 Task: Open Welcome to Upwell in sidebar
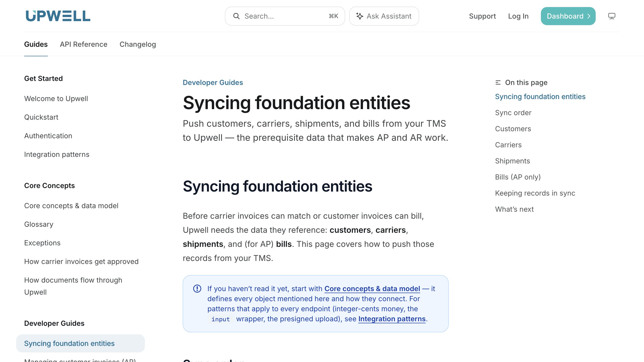tap(56, 99)
